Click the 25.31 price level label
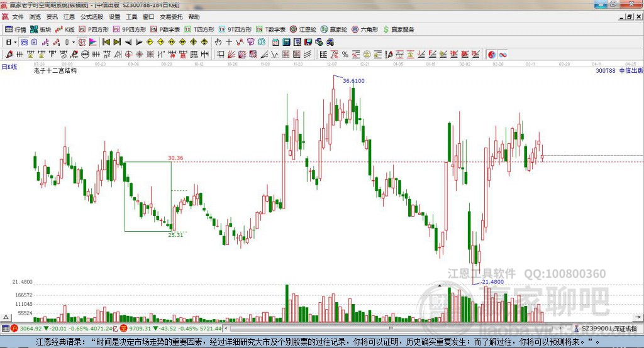 (x=175, y=235)
